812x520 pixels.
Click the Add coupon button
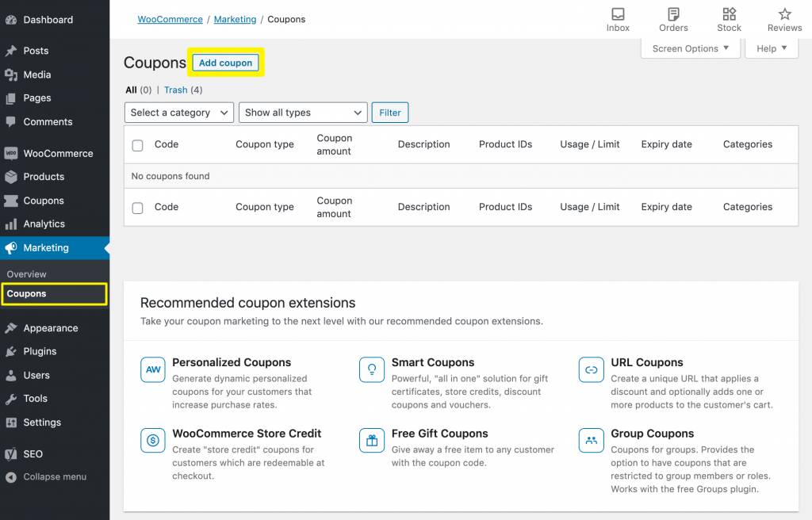coord(226,63)
